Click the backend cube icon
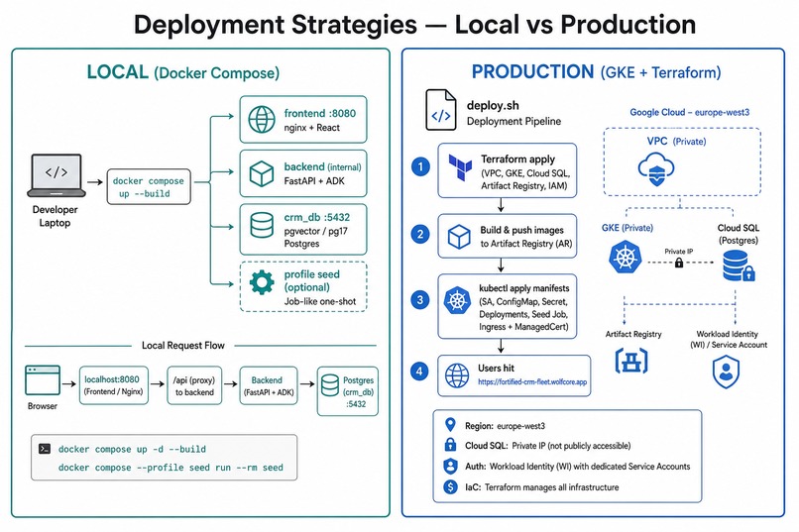This screenshot has height=532, width=799. (x=262, y=173)
